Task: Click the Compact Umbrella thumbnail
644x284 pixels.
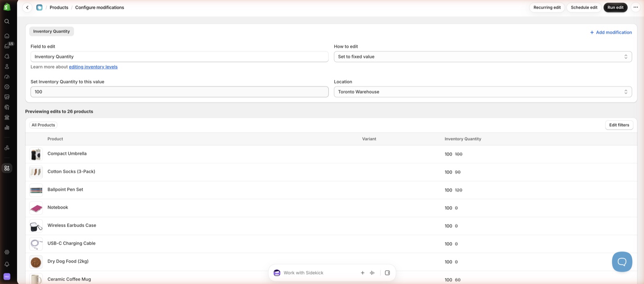Action: (36, 154)
